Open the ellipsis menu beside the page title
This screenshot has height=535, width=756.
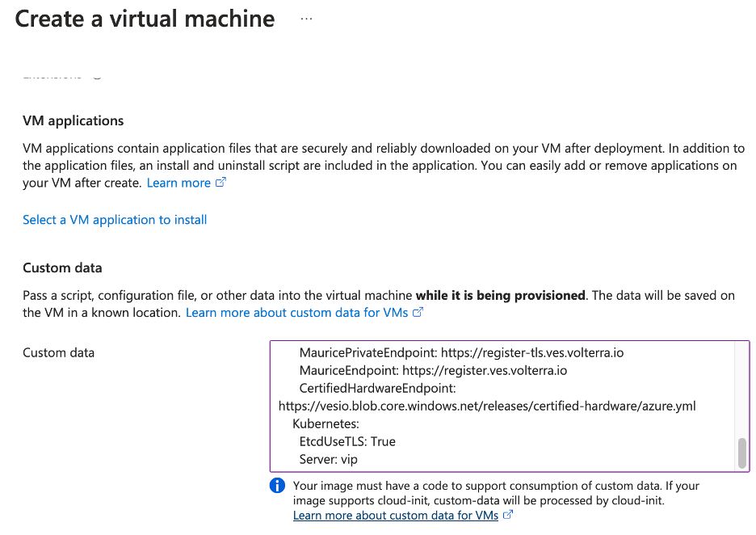pyautogui.click(x=305, y=18)
